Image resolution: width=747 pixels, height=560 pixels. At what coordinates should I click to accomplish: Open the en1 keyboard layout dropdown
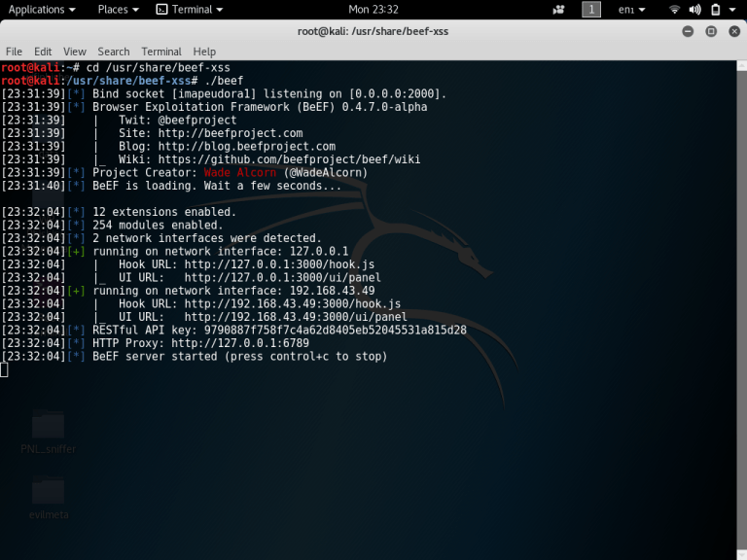click(x=630, y=10)
